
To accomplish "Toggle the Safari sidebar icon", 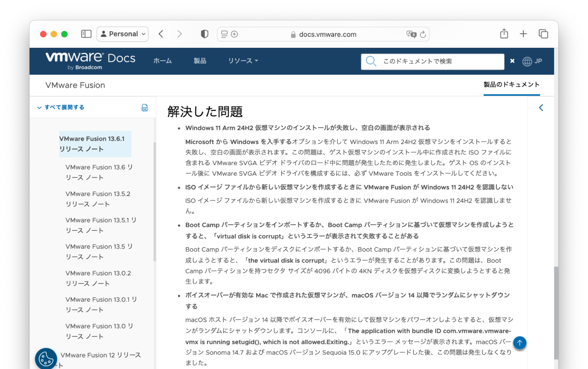I will [86, 34].
